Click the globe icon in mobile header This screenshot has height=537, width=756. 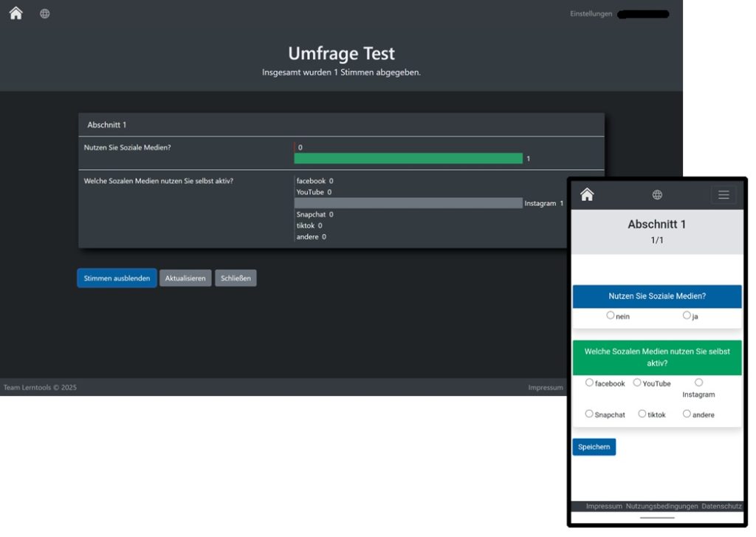[x=657, y=195]
